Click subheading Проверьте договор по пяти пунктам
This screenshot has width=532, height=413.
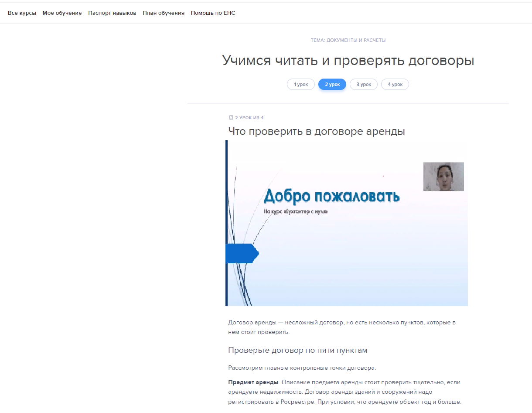(297, 350)
